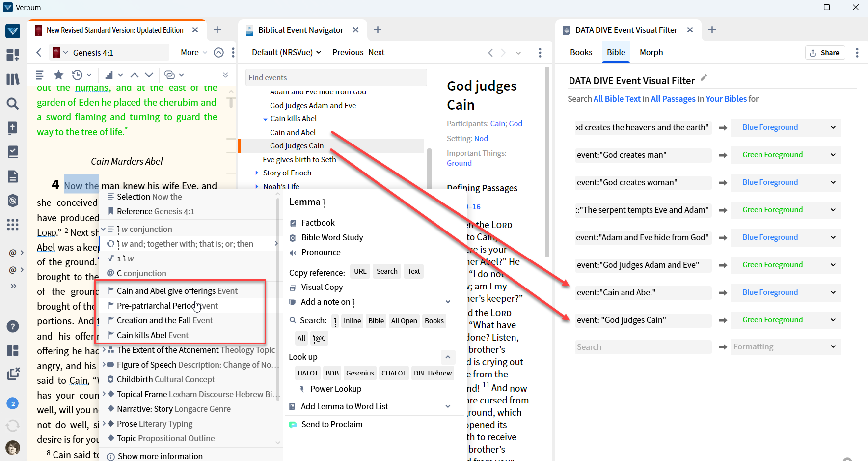Expand Noah's Life tree item
This screenshot has width=868, height=461.
pos(257,186)
